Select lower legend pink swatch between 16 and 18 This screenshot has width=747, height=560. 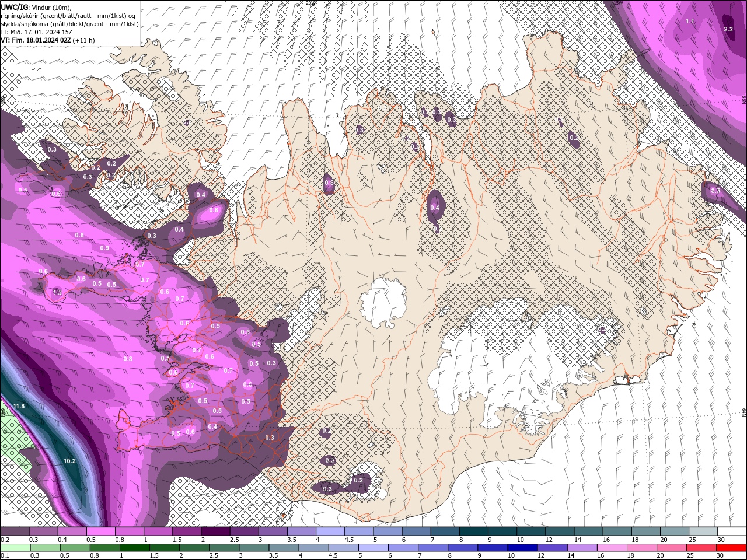click(x=613, y=548)
